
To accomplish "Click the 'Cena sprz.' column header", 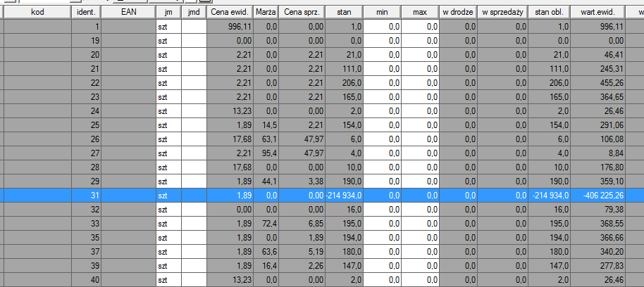I will [x=302, y=13].
